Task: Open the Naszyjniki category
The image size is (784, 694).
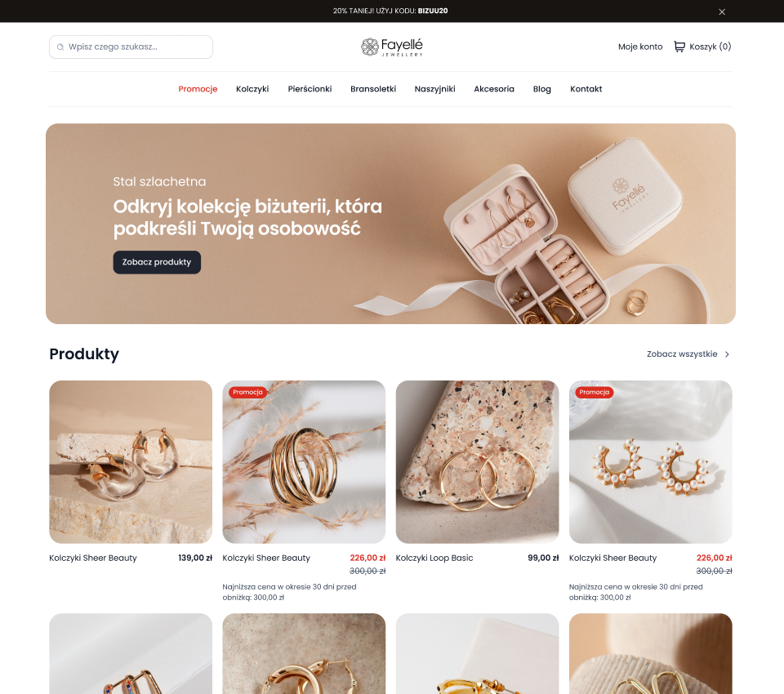Action: (434, 89)
